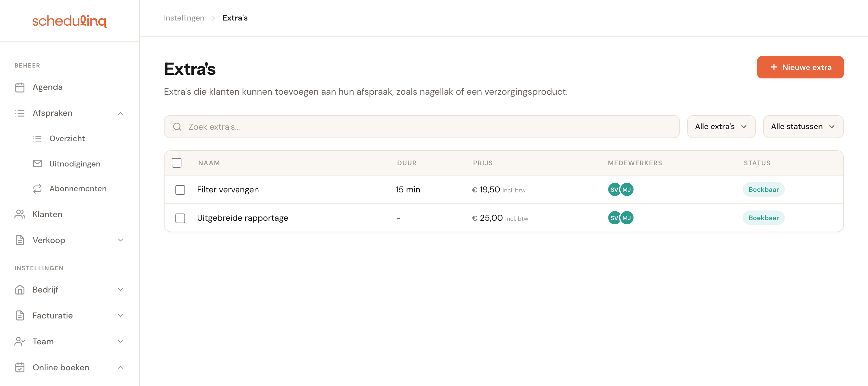Viewport: 868px width, 386px height.
Task: Expand the Team menu chevron
Action: (x=121, y=341)
